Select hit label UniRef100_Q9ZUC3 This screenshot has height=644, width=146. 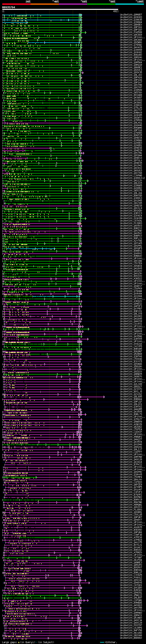click(131, 70)
